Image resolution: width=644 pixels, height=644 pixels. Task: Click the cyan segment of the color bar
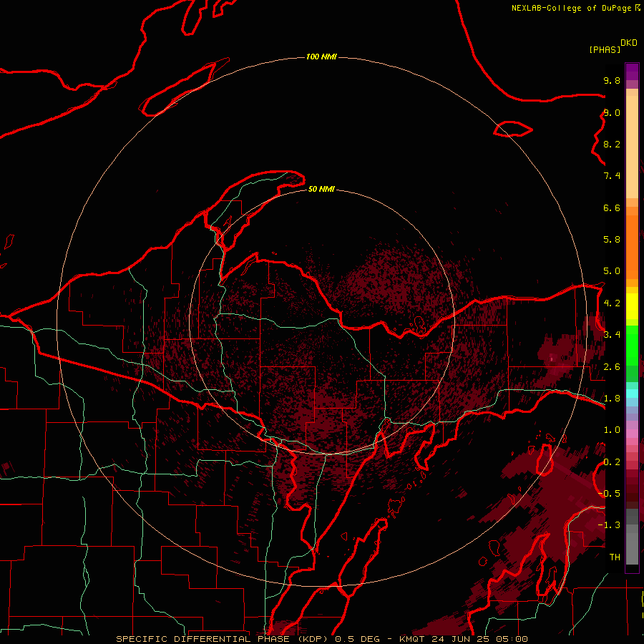[x=632, y=394]
